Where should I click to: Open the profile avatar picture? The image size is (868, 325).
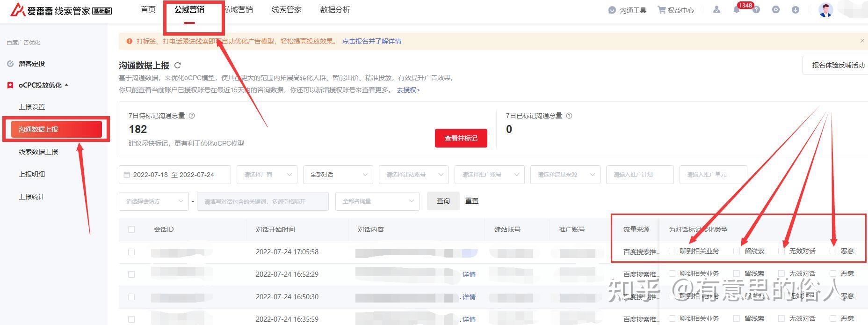point(826,10)
